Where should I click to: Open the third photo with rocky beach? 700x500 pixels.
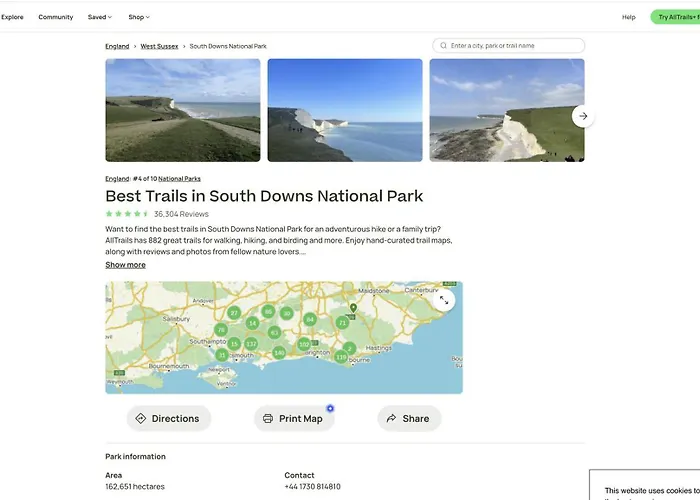507,110
